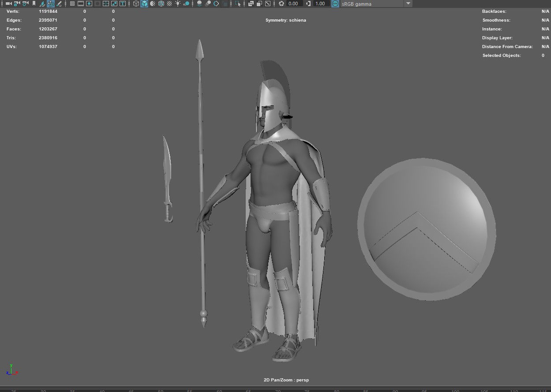The height and width of the screenshot is (392, 551).
Task: Click the camera bookmarks icon
Action: tap(34, 4)
